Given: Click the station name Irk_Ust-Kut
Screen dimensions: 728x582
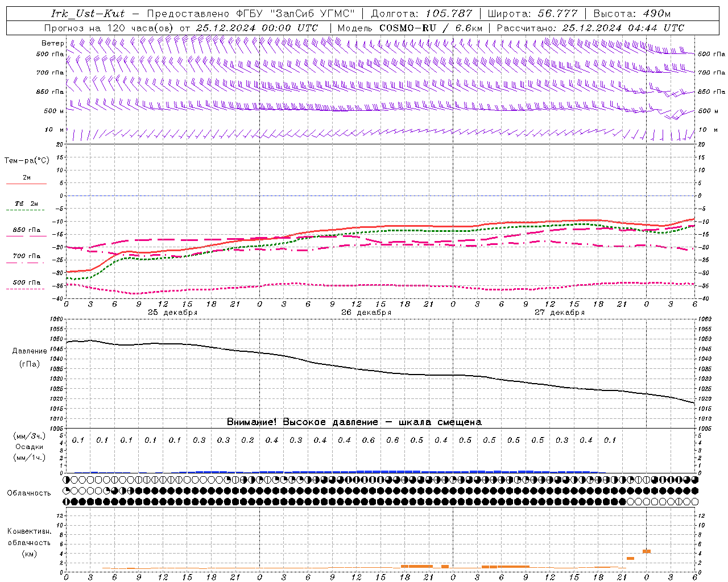Looking at the screenshot, I should [88, 14].
